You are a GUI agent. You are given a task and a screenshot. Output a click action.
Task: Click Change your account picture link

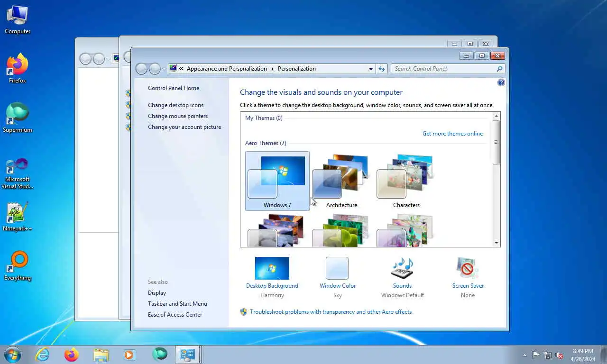(x=184, y=127)
